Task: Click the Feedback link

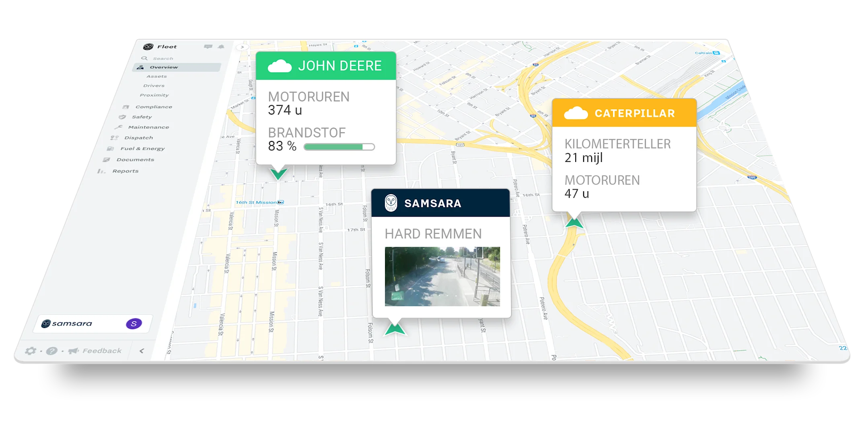Action: point(102,351)
